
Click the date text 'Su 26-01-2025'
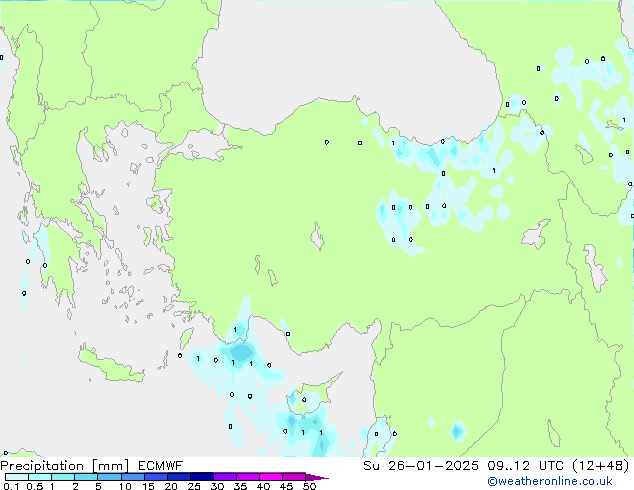click(421, 466)
